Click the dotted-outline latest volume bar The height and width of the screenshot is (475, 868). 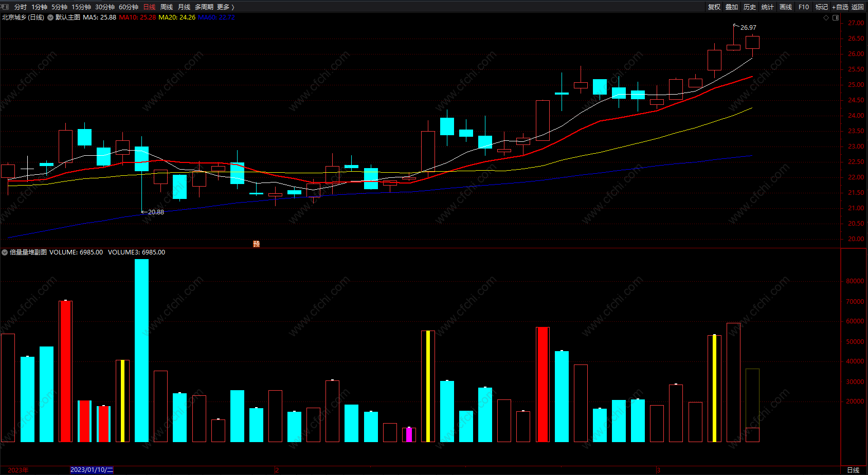pyautogui.click(x=752, y=405)
